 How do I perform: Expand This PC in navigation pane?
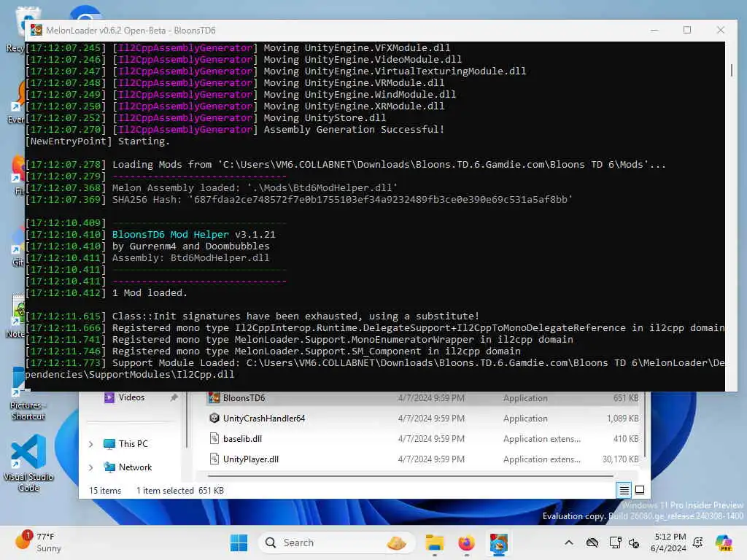(91, 444)
